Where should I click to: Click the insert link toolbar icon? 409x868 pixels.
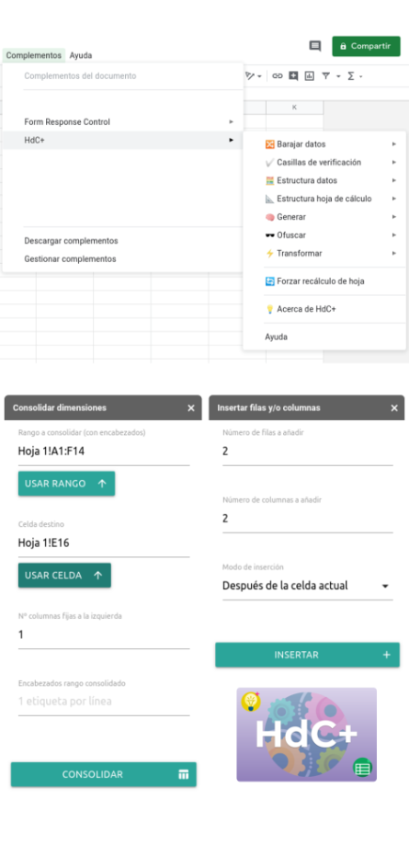[278, 75]
